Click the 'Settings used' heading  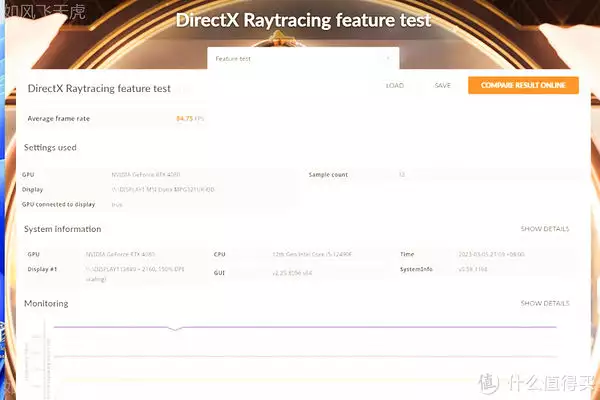tap(50, 147)
